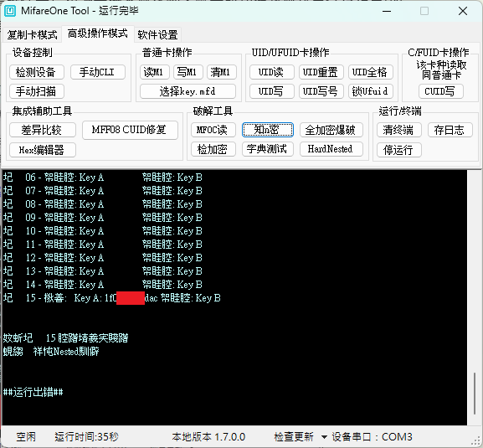The height and width of the screenshot is (448, 483).
Task: Click 清M1 button
Action: pos(221,72)
